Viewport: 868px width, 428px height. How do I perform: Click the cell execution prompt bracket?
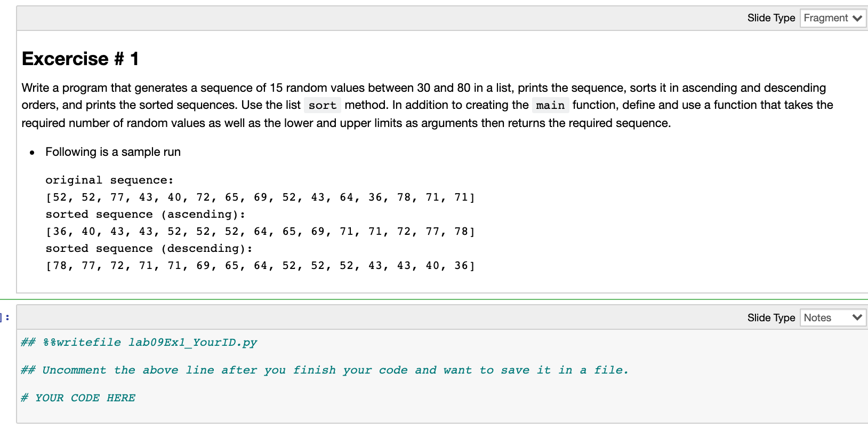coord(5,318)
